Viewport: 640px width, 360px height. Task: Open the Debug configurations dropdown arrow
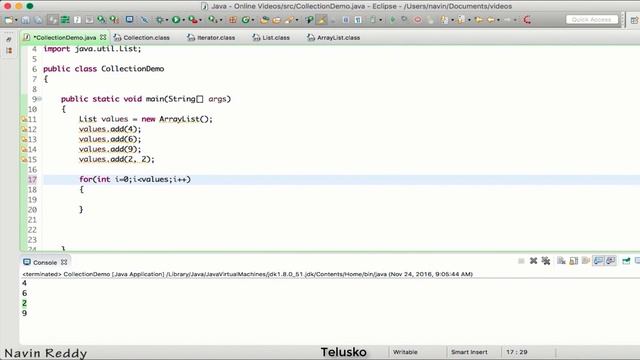[x=167, y=20]
